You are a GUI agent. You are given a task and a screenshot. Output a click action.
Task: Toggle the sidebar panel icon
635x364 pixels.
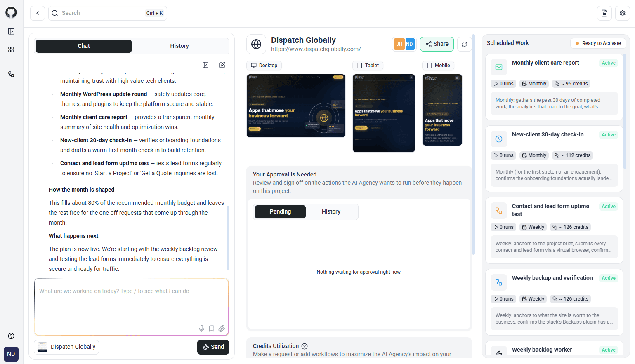pyautogui.click(x=11, y=31)
